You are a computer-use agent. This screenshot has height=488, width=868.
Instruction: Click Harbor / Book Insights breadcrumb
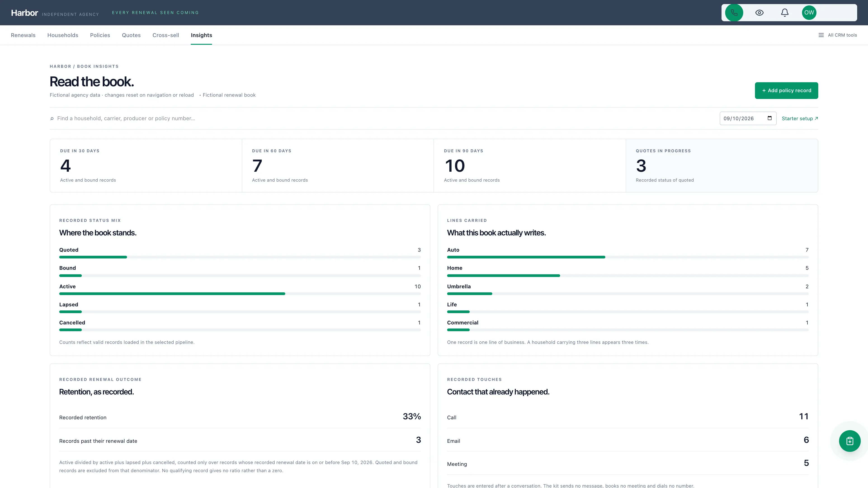click(84, 66)
